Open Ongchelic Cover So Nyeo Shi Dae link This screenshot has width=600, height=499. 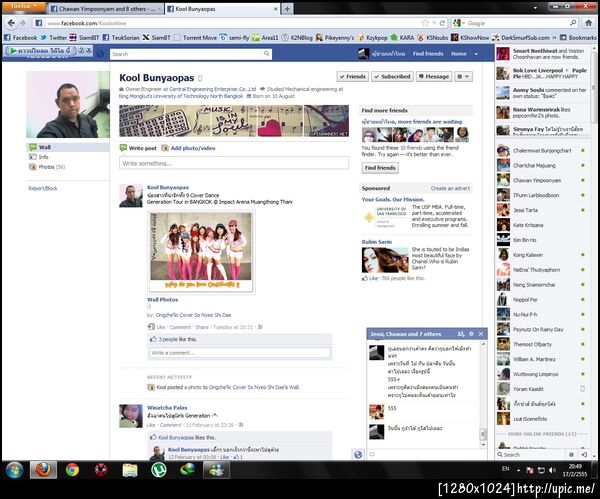(194, 315)
